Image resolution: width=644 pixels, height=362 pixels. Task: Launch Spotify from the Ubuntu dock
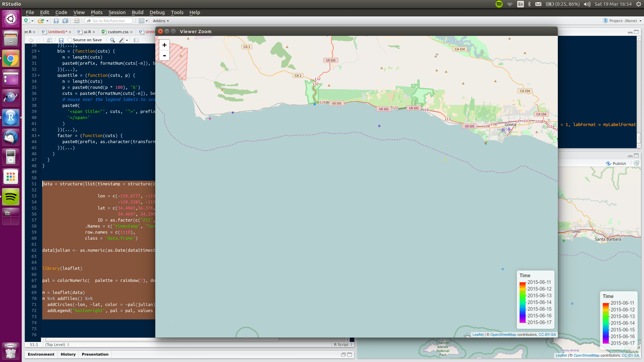(x=11, y=197)
